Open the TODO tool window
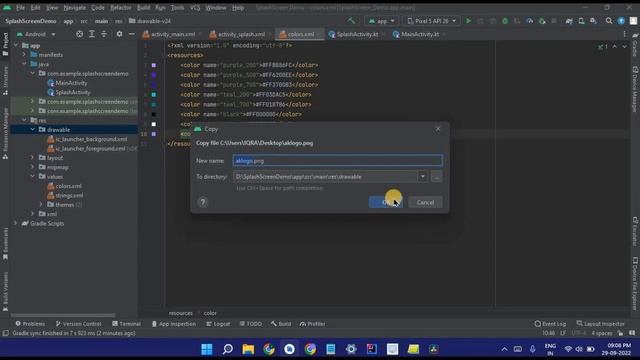Viewport: 640px width, 360px height. [251, 324]
